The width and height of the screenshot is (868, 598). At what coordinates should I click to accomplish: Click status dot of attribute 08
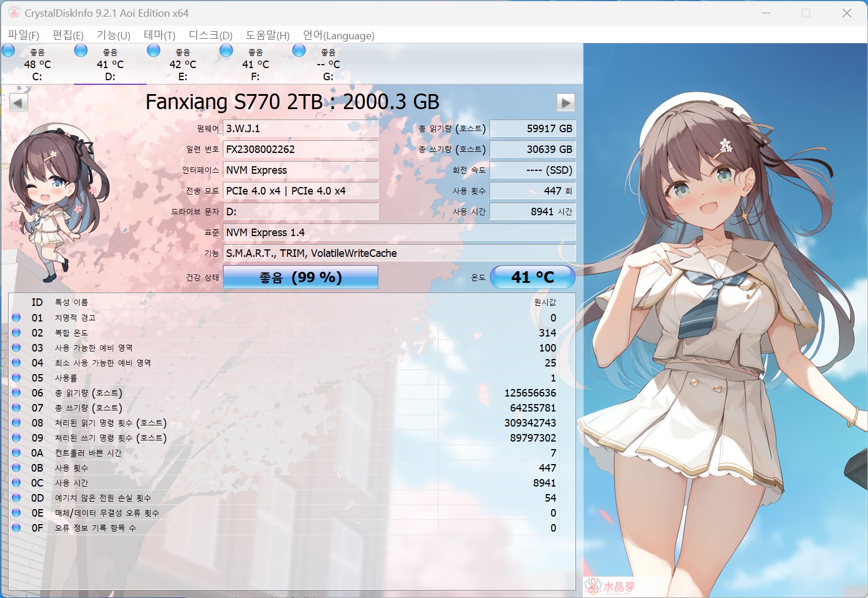point(16,423)
